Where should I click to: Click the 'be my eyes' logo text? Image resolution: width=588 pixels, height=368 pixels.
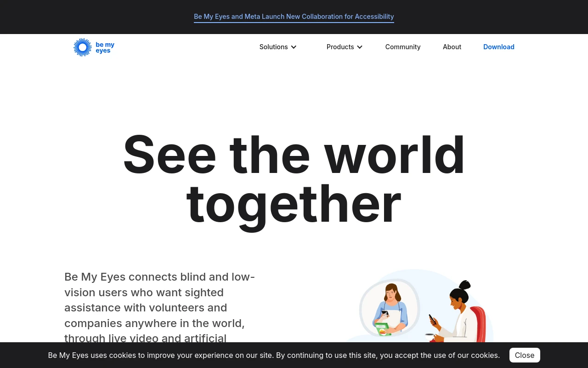point(105,47)
